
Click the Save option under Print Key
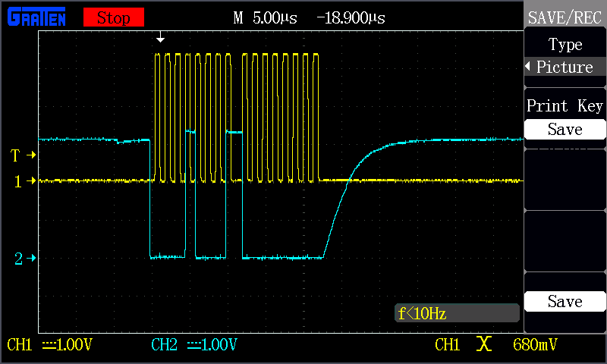pos(565,129)
